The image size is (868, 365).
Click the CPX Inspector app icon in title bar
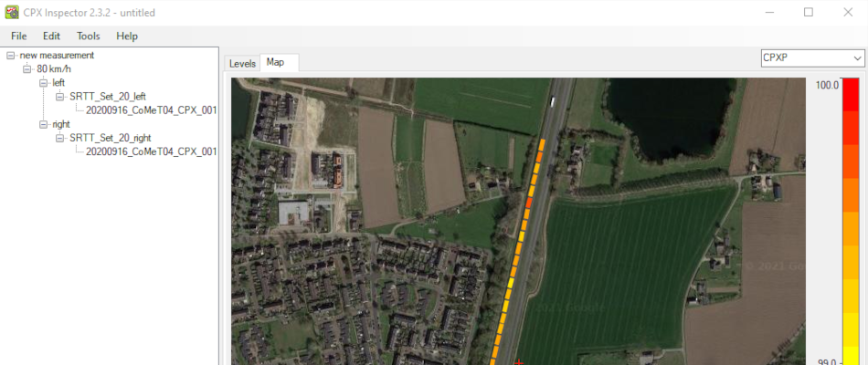point(12,13)
